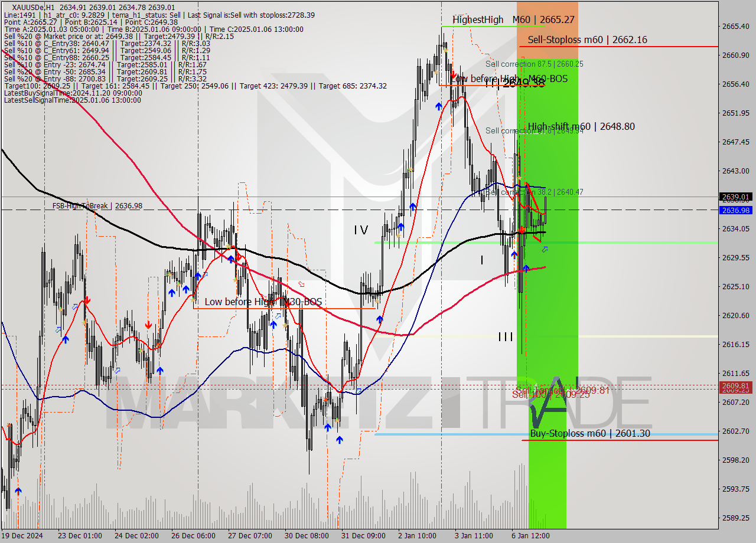Click price axis value 2593.75
Image resolution: width=756 pixels, height=543 pixels.
tap(735, 489)
